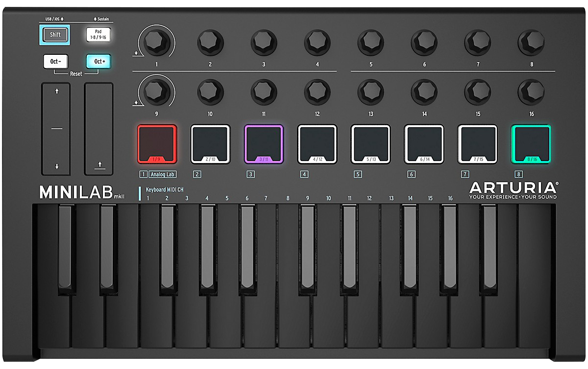The image size is (588, 369).
Task: Touch the modulation touch strip
Action: [98, 129]
